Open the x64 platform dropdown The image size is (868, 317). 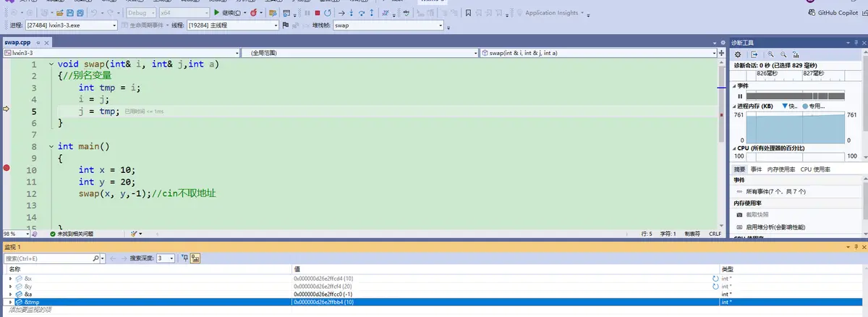click(184, 13)
